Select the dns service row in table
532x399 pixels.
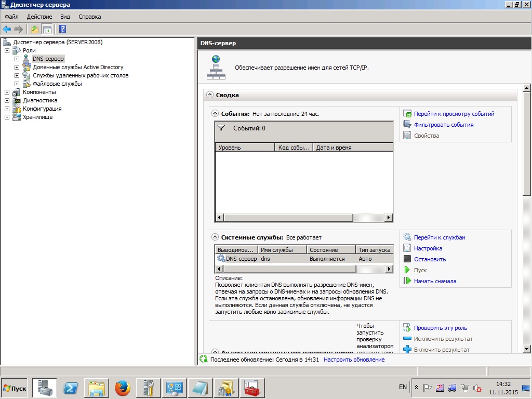point(304,259)
